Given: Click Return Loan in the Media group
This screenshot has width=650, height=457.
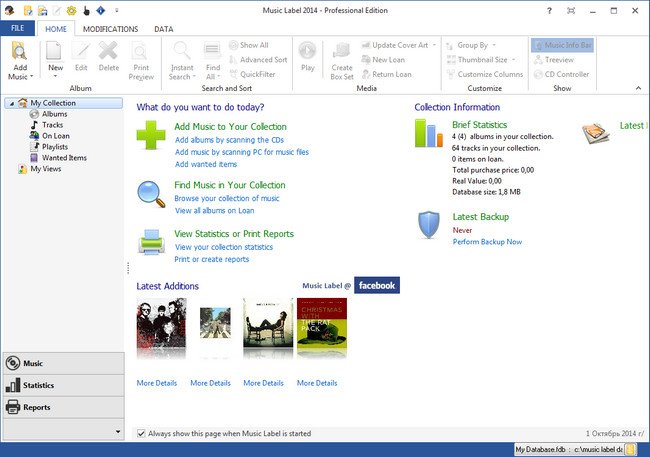Looking at the screenshot, I should click(386, 74).
